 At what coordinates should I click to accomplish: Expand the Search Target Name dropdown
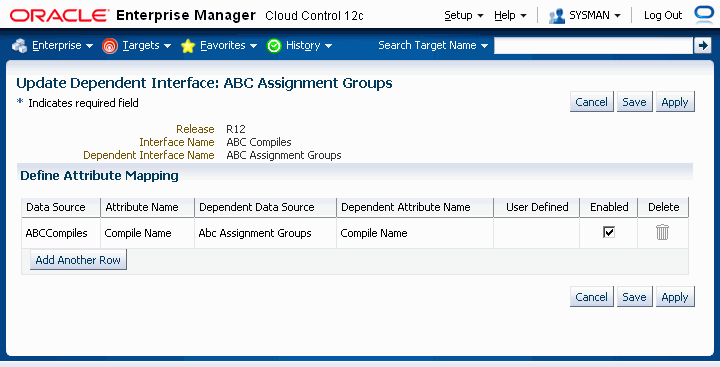point(433,45)
